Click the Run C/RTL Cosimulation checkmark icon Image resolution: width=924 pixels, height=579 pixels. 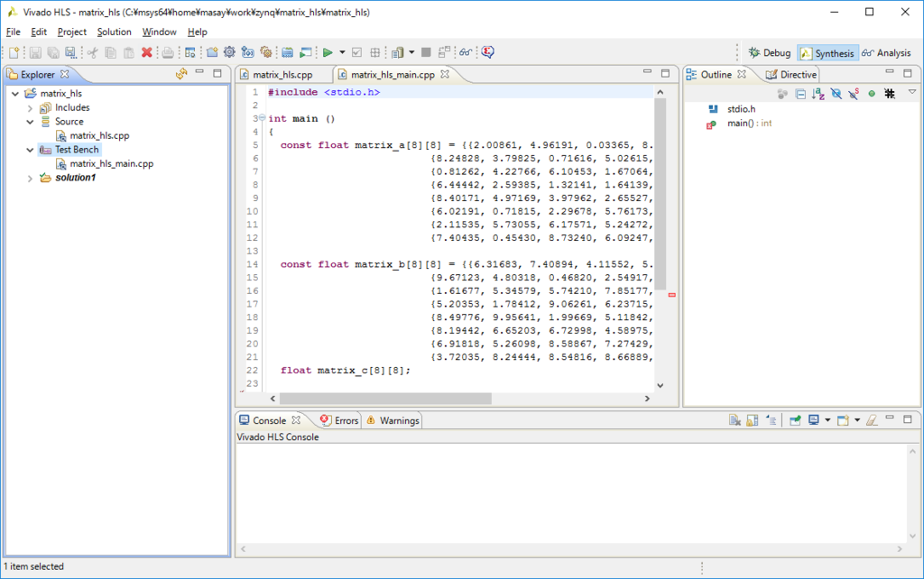[356, 52]
